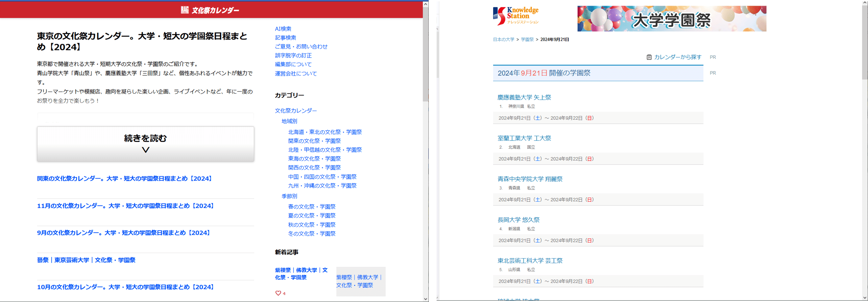Open 春の文化祭・学園祭 category
This screenshot has width=868, height=302.
point(312,207)
